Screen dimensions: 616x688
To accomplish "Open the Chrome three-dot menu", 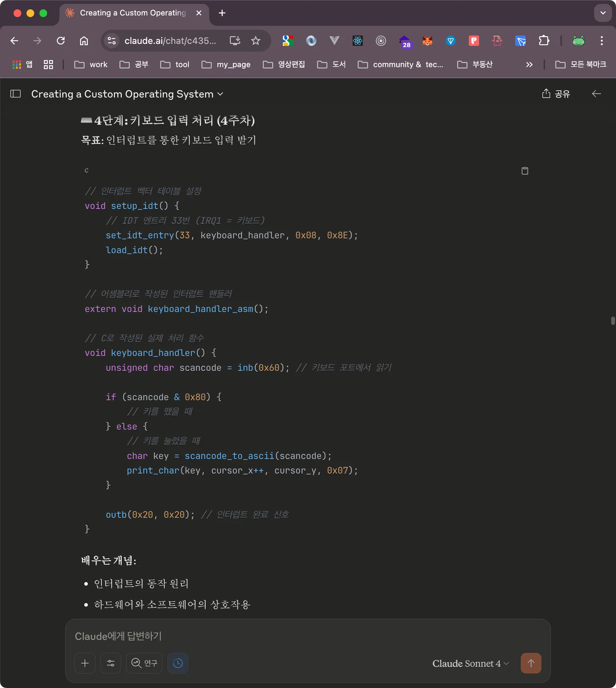I will pos(602,41).
